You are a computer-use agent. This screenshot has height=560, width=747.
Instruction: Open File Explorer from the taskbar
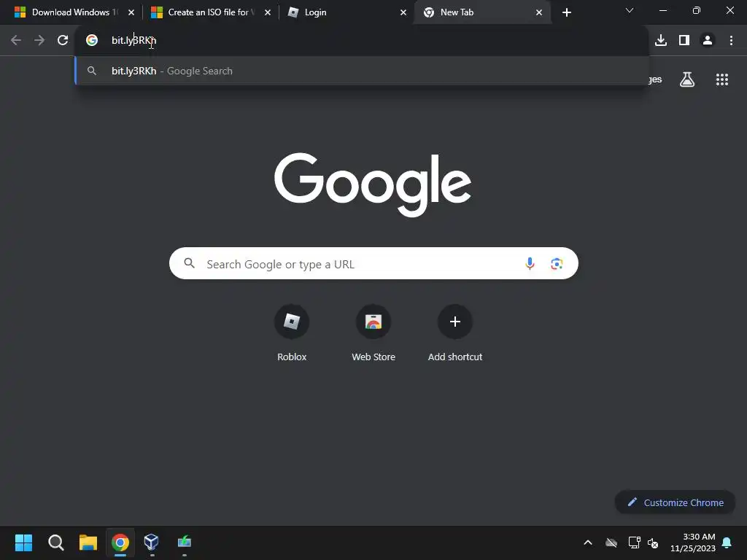click(88, 542)
